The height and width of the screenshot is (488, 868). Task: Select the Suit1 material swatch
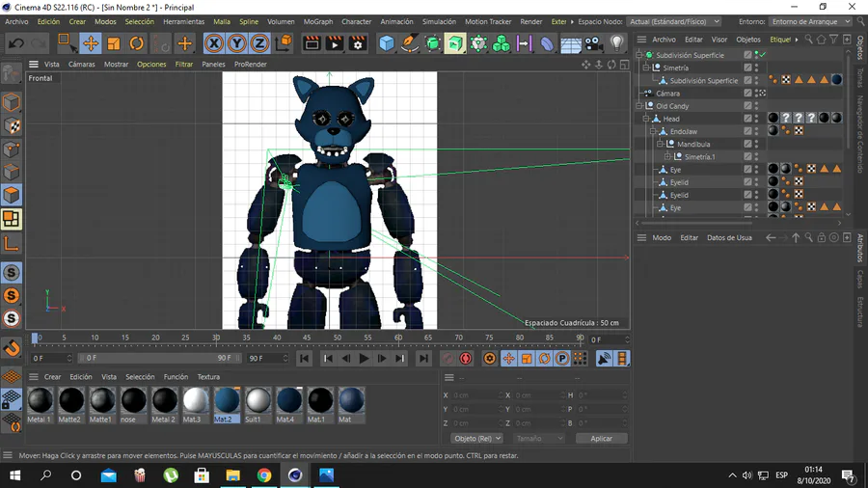pos(258,405)
